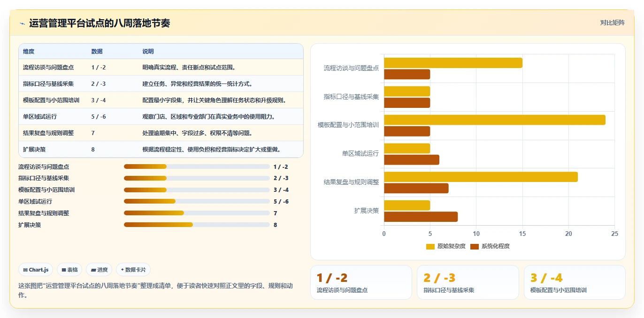Click the x-axis tick label 25
This screenshot has height=318, width=644.
click(x=614, y=234)
